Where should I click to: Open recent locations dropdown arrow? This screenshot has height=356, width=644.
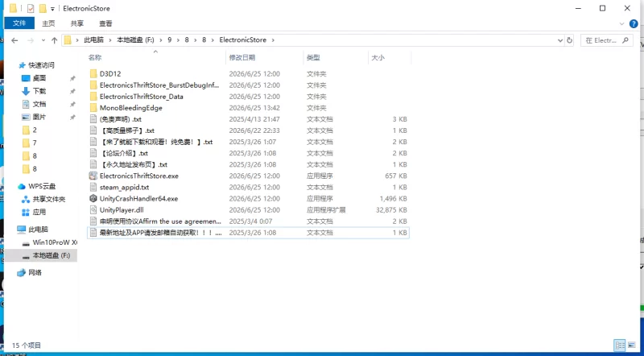(x=43, y=40)
